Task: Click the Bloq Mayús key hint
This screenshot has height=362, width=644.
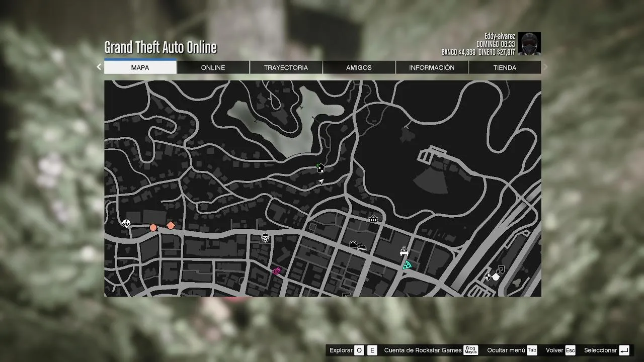Action: (471, 350)
